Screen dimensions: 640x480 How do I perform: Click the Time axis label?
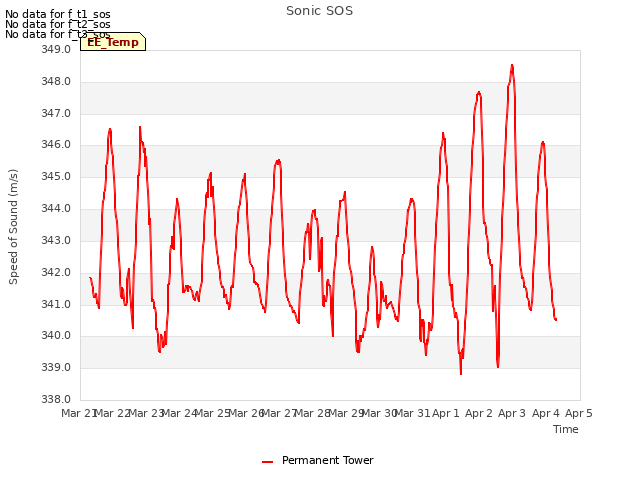(x=565, y=429)
